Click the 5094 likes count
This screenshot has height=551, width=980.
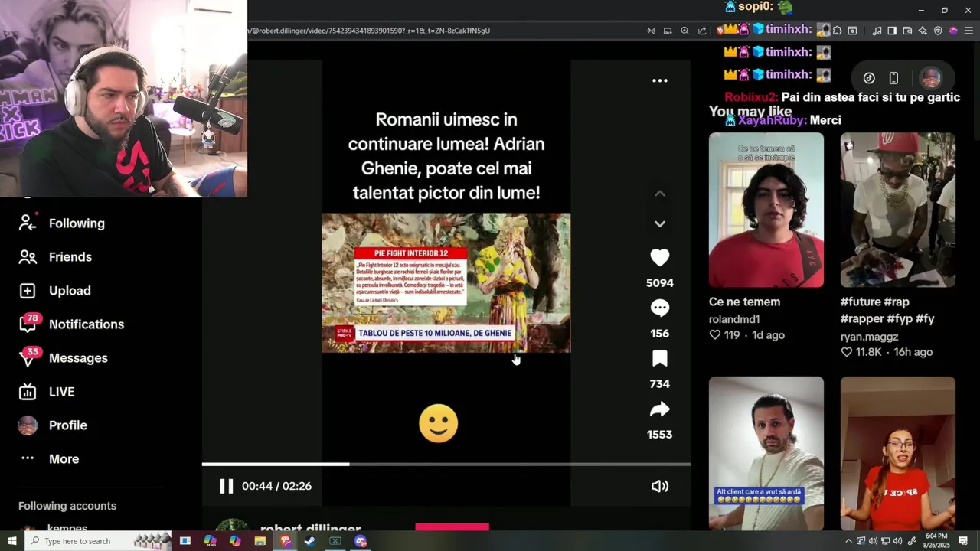pyautogui.click(x=659, y=283)
